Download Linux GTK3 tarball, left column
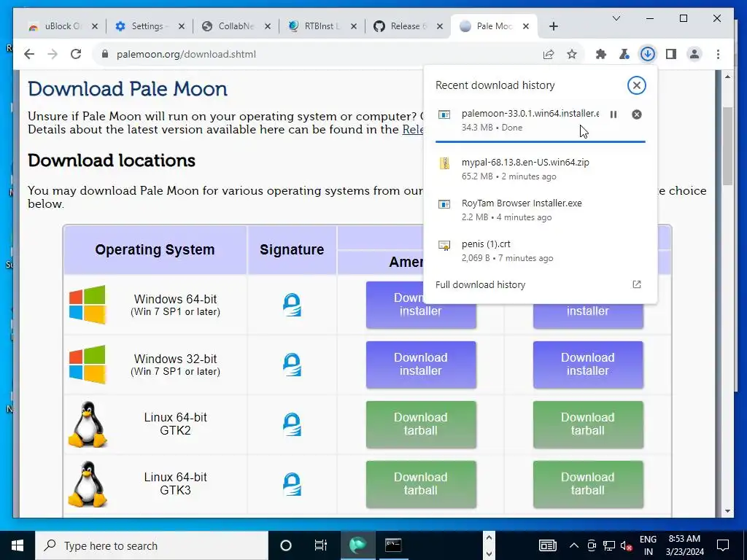The height and width of the screenshot is (560, 747). click(x=421, y=484)
